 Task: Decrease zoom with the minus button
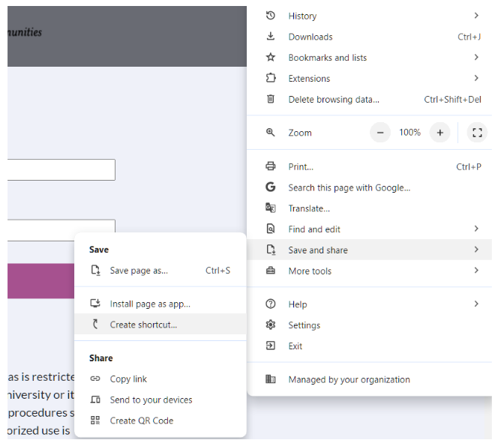coord(380,133)
